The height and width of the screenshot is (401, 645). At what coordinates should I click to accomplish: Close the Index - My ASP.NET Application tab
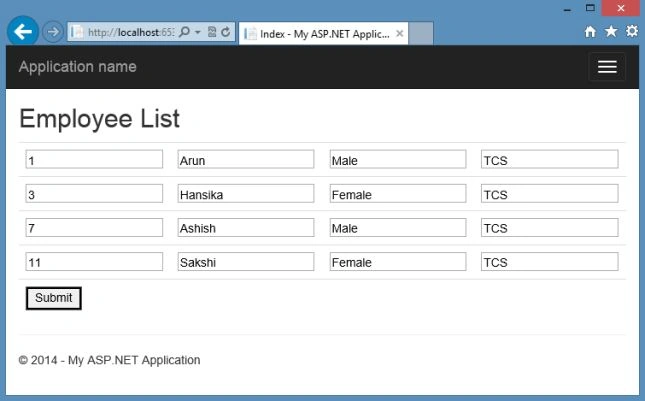[x=399, y=34]
